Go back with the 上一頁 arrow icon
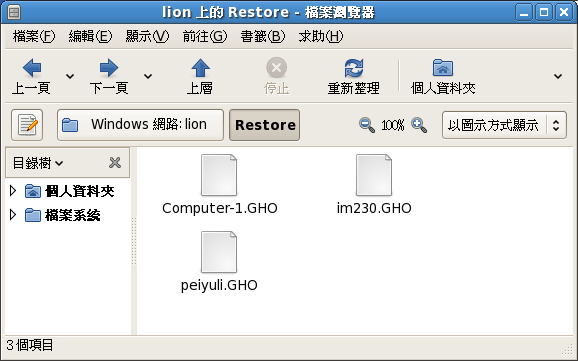 (x=32, y=68)
